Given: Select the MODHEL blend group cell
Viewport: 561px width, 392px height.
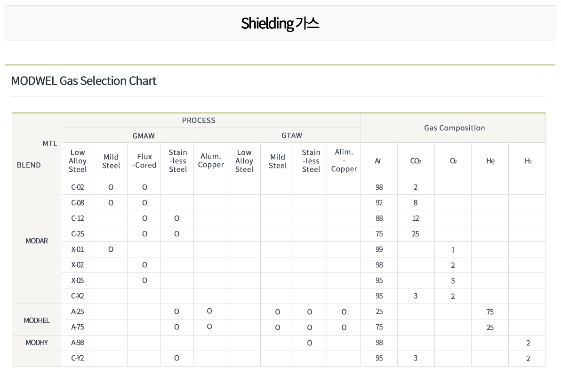Looking at the screenshot, I should (x=37, y=320).
